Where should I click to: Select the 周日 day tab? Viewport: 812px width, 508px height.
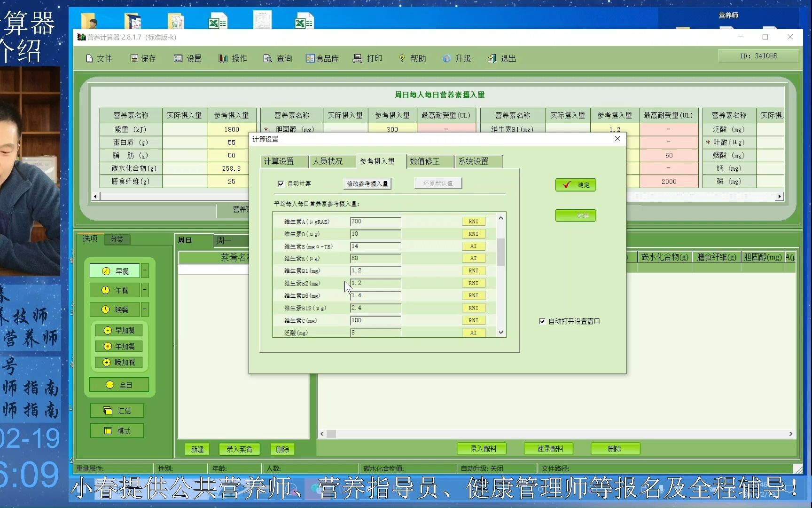[193, 240]
